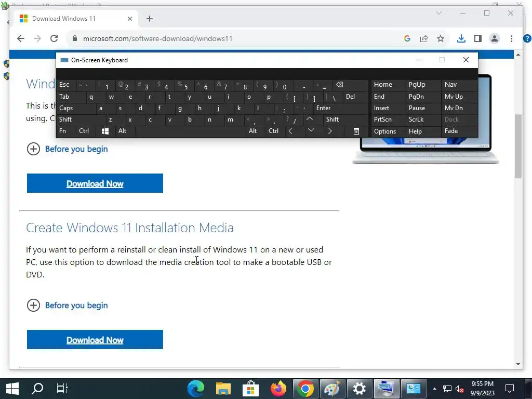Open File Explorer from taskbar
Image resolution: width=532 pixels, height=399 pixels.
tap(223, 389)
